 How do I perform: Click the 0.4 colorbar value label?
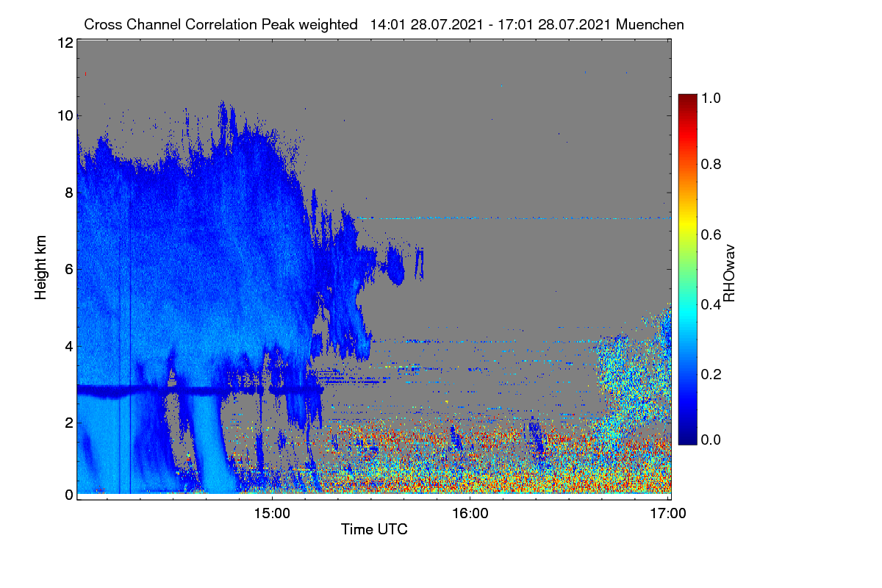click(x=711, y=304)
